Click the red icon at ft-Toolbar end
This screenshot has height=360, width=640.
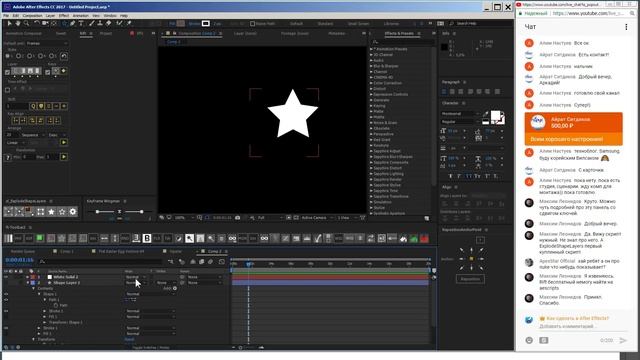coord(424,238)
